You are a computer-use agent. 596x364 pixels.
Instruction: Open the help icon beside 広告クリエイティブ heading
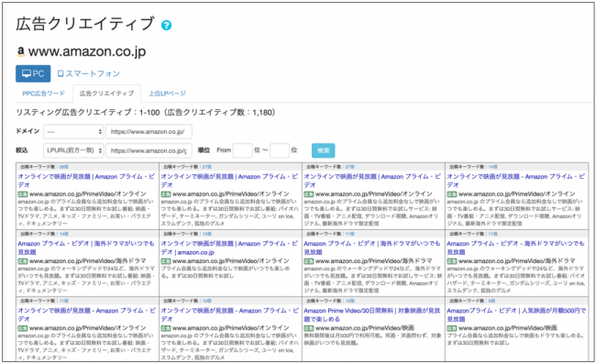(166, 25)
